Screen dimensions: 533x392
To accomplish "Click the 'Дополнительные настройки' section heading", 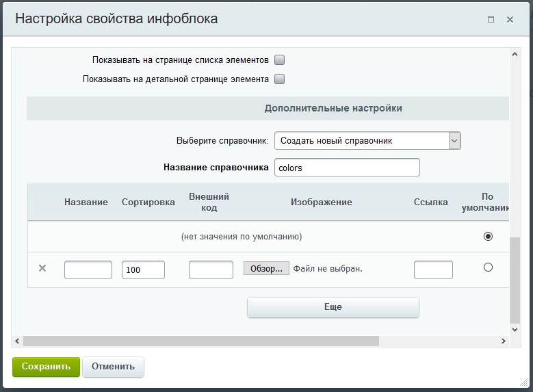I will (333, 108).
